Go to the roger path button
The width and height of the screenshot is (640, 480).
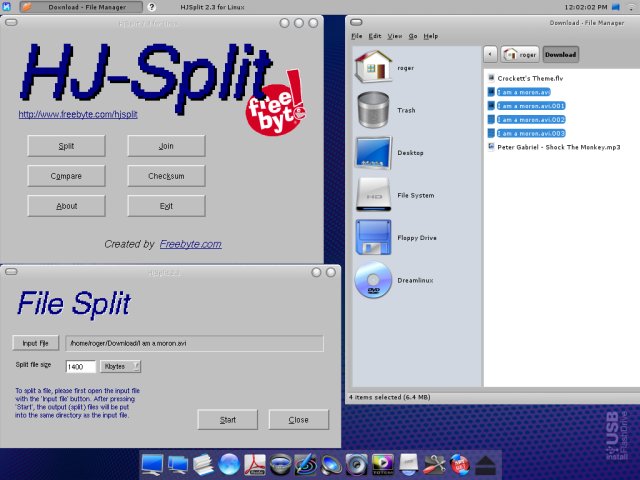(x=520, y=54)
